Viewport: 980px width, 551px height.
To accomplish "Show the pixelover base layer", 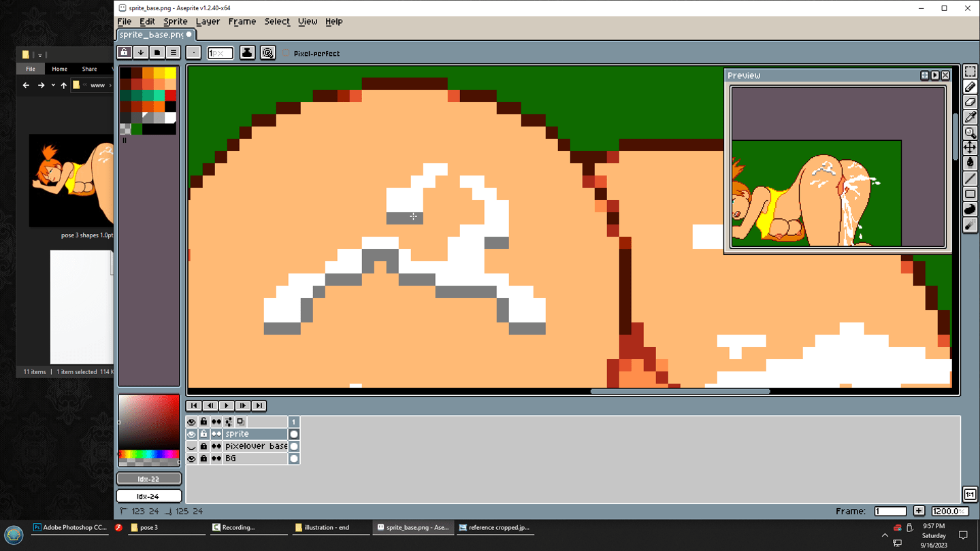I will (191, 446).
